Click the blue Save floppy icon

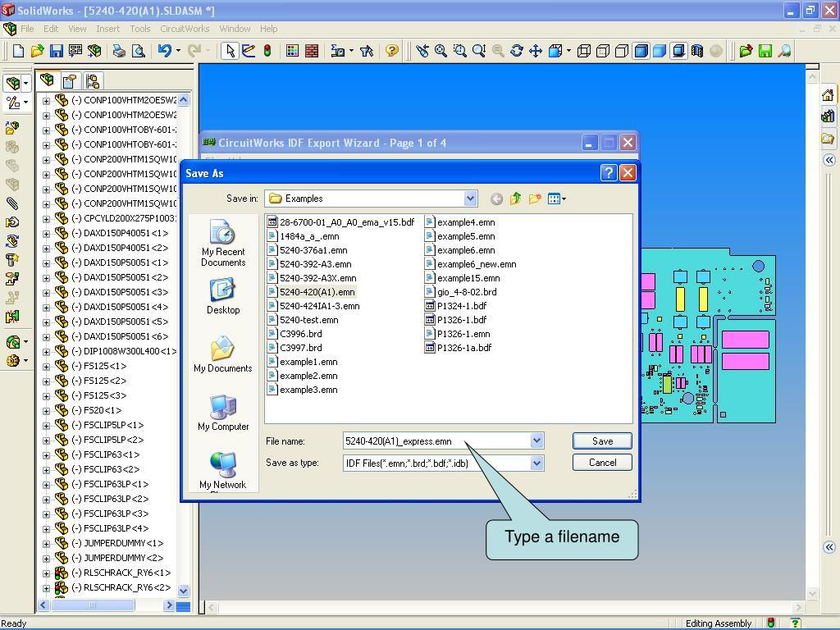[x=57, y=51]
